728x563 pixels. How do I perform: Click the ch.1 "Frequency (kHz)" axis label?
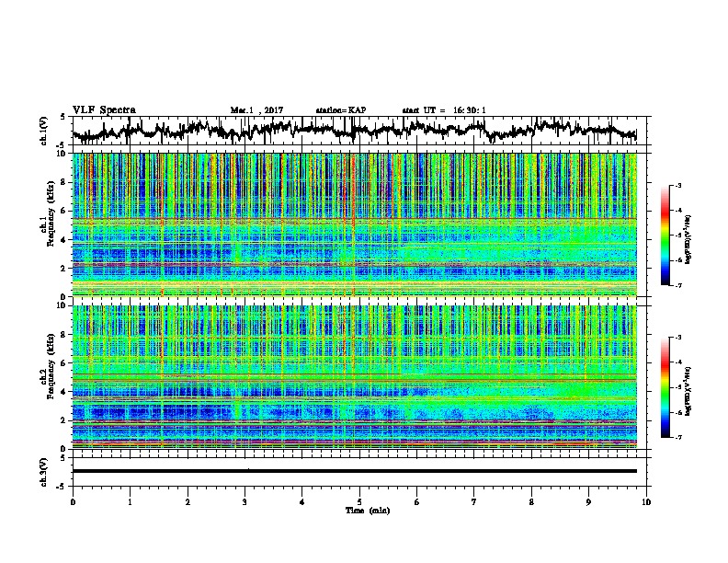[x=51, y=214]
